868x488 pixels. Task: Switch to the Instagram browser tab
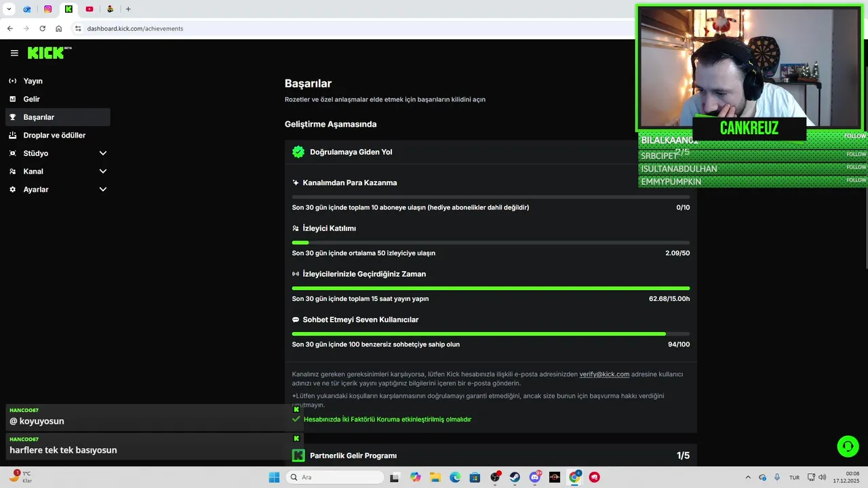47,9
